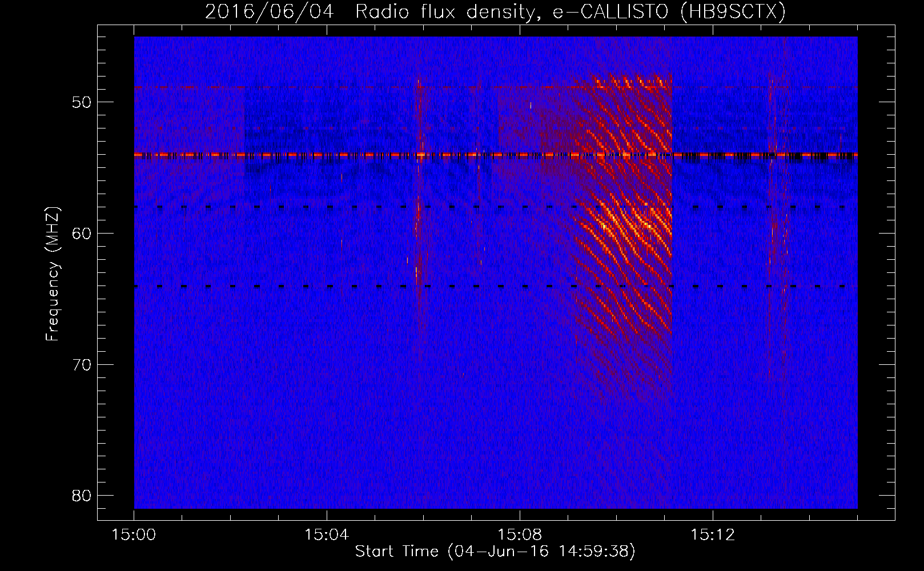Click the 60 frequency tick label

pyautogui.click(x=82, y=234)
